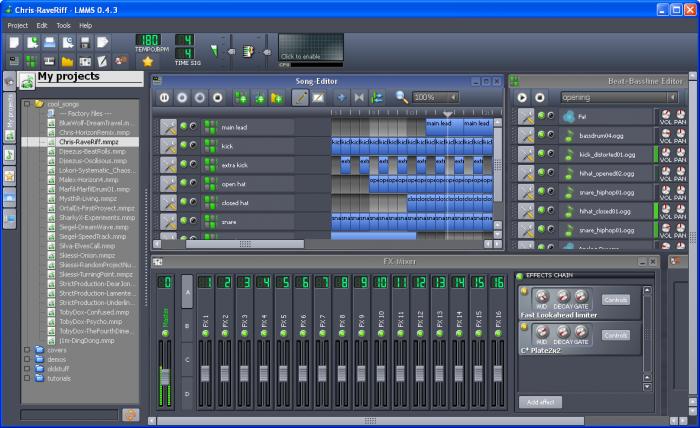This screenshot has height=428, width=700.
Task: Toggle mute LED on bassdrum04.ogg
Action: [541, 135]
